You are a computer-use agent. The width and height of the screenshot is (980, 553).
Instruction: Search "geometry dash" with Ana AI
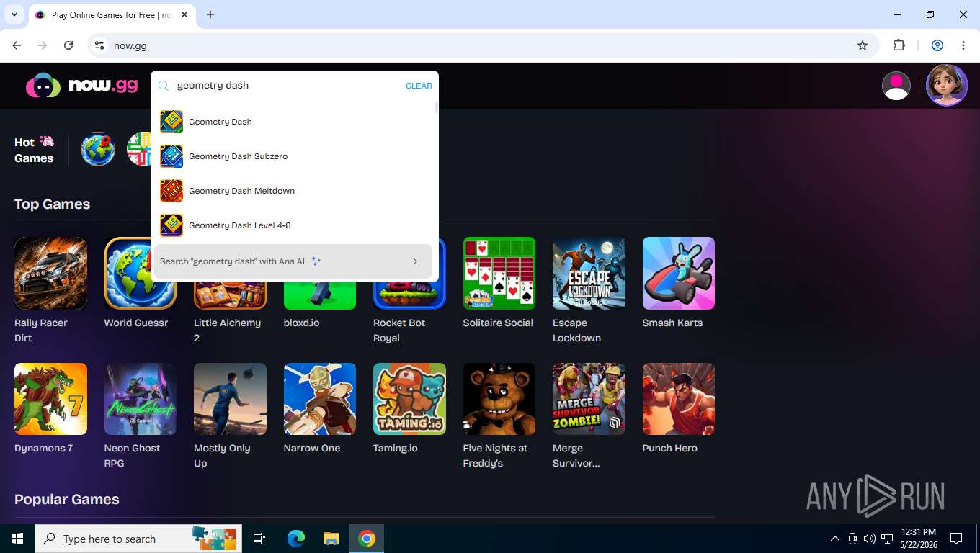(x=293, y=261)
